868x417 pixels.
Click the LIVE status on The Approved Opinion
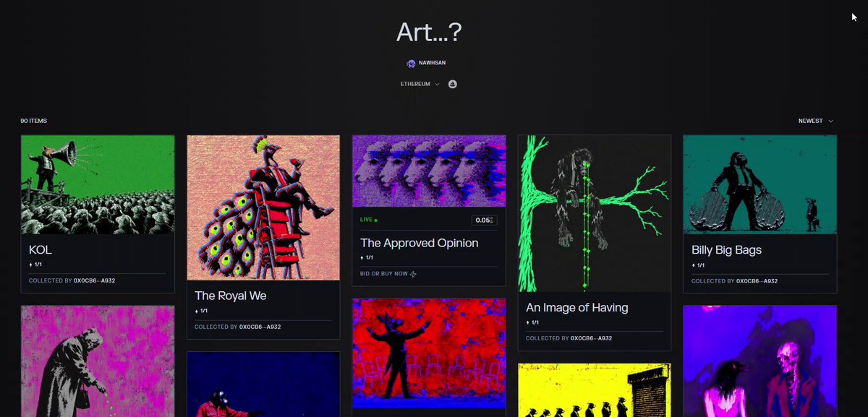369,219
